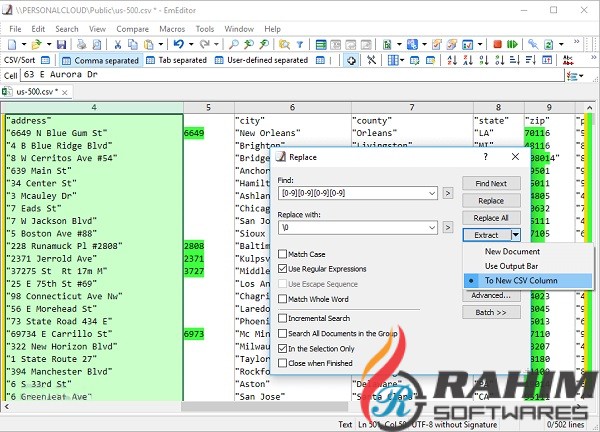The width and height of the screenshot is (600, 432).
Task: Click the green heading rows icon
Action: [321, 44]
